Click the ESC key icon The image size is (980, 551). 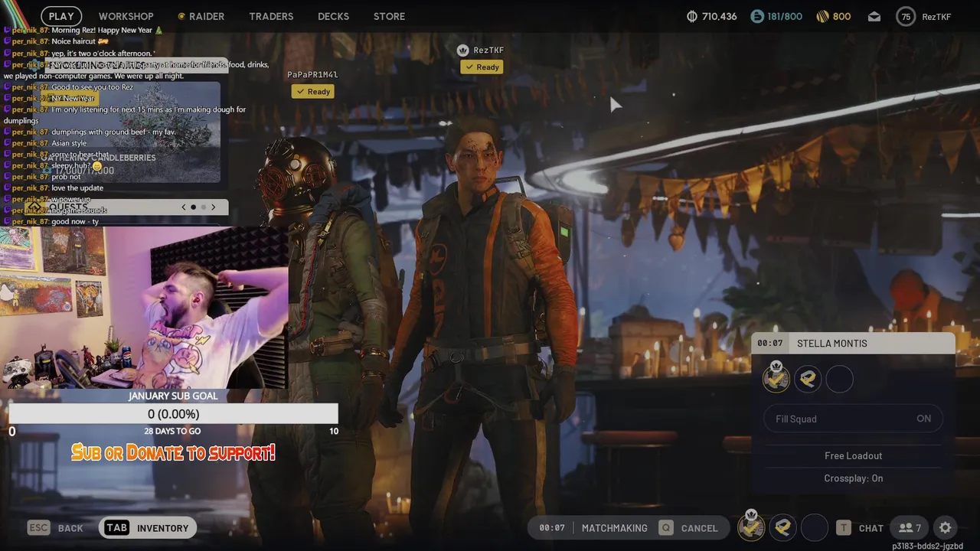click(39, 528)
